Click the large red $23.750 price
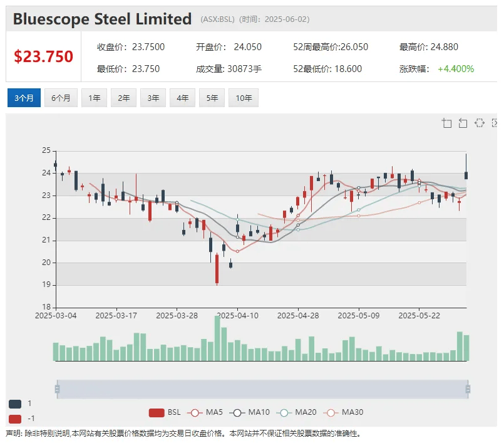The height and width of the screenshot is (443, 504). [43, 56]
